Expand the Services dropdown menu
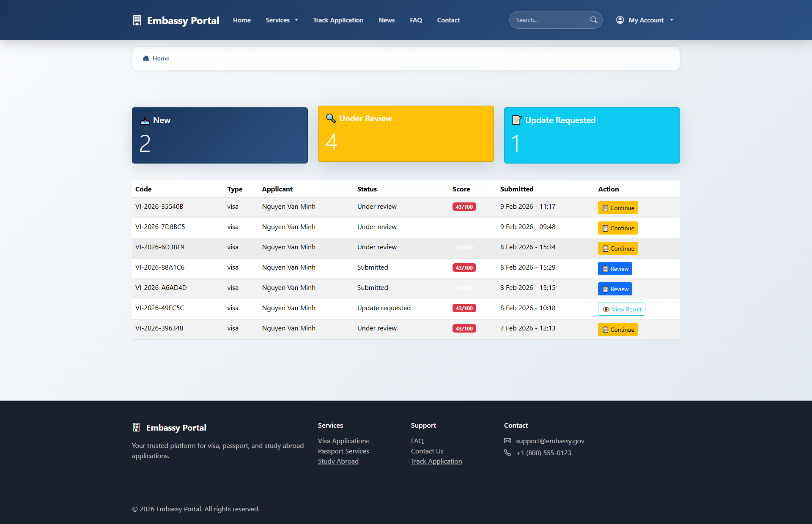Image resolution: width=812 pixels, height=524 pixels. coord(282,20)
